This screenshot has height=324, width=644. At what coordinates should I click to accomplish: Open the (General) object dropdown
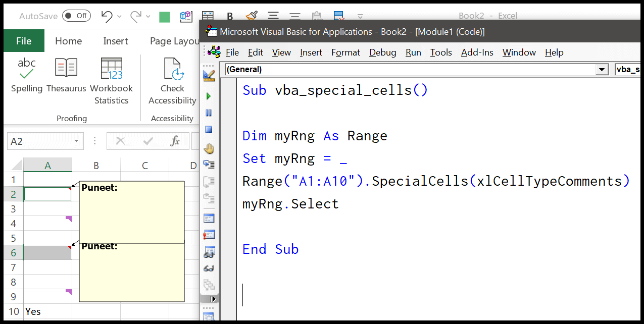(602, 69)
